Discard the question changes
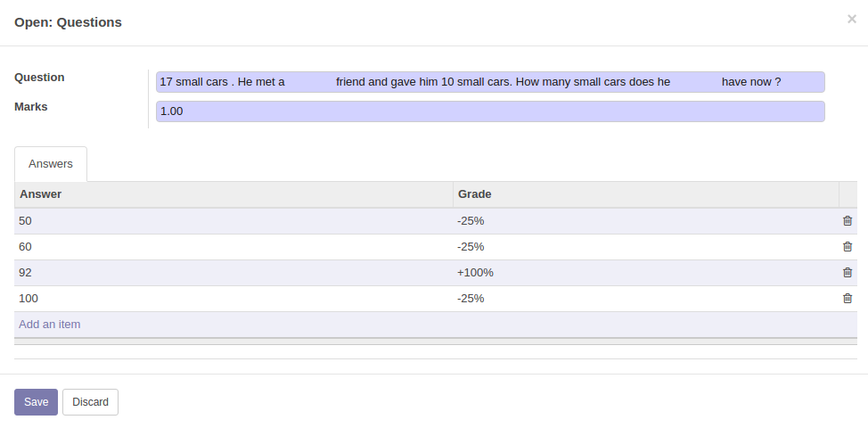The width and height of the screenshot is (868, 428). click(x=90, y=402)
